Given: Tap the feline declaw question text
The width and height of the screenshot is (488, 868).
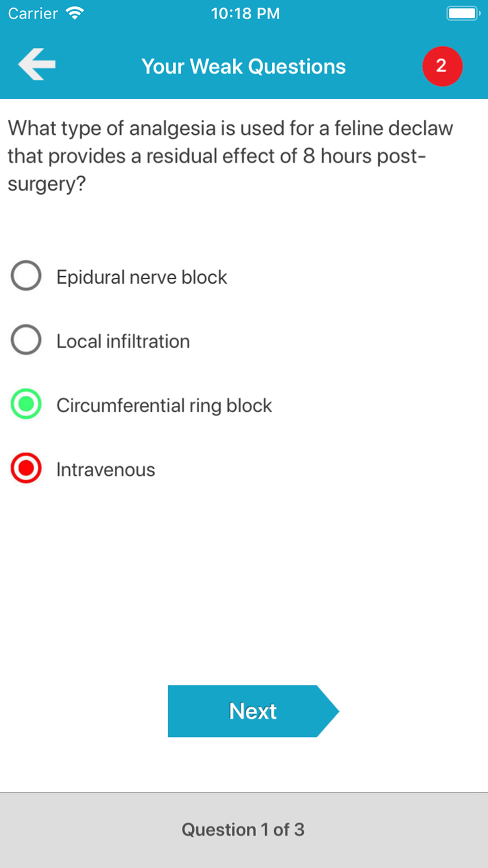Looking at the screenshot, I should coord(230,156).
